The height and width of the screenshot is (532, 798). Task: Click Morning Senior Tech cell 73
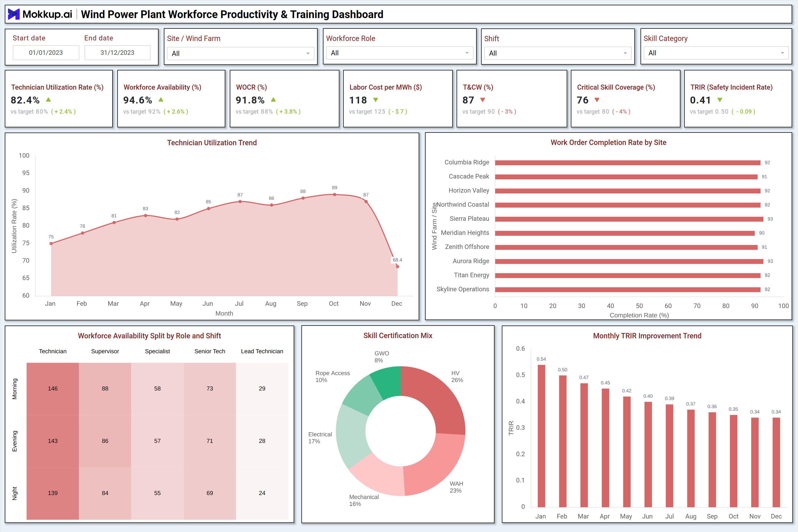coord(210,389)
